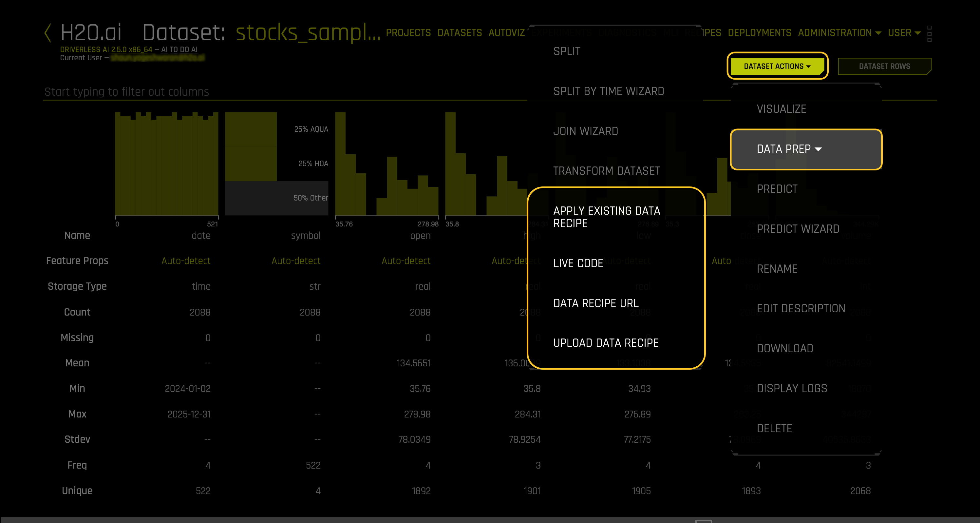Viewport: 980px width, 523px height.
Task: Open Predict Wizard
Action: 798,229
